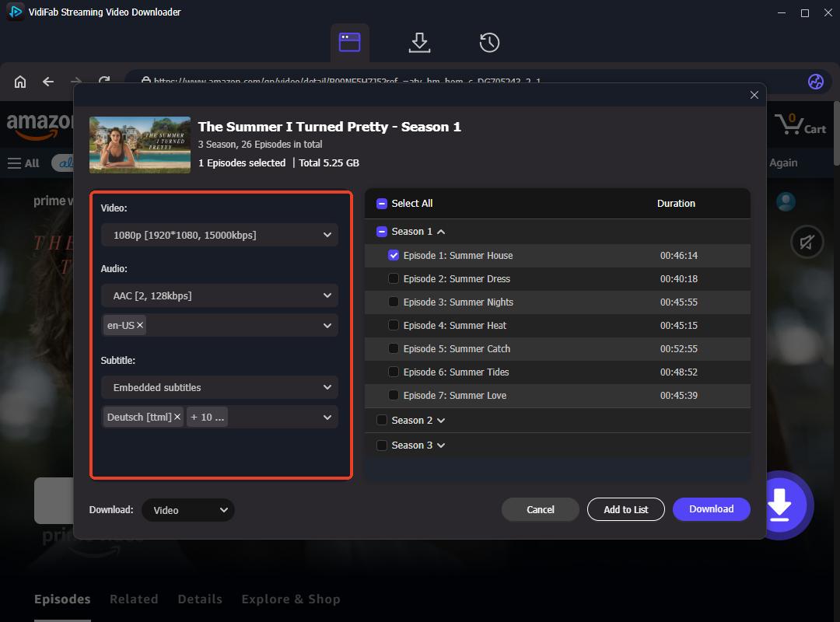Click the '+ 10 ...' more subtitles tag
This screenshot has width=840, height=622.
click(208, 417)
